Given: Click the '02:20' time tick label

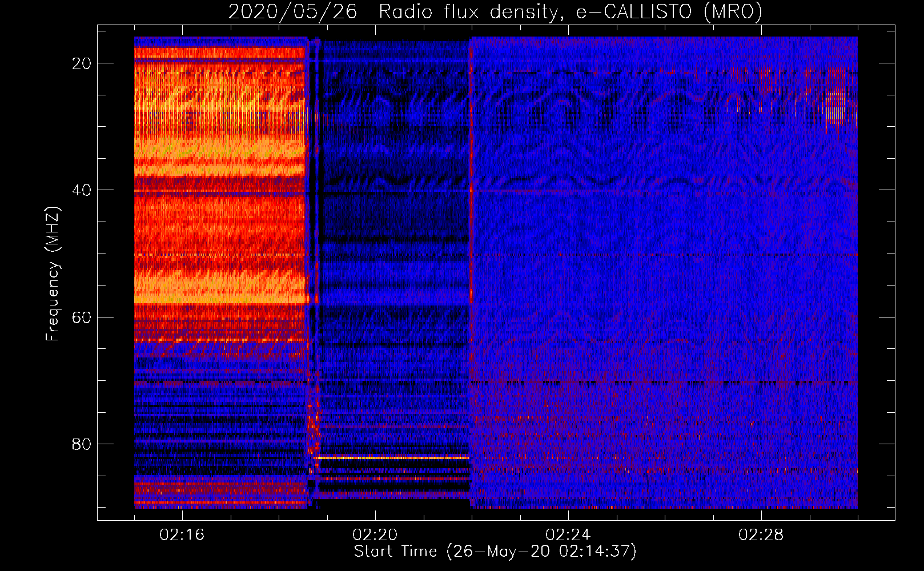Looking at the screenshot, I should (x=375, y=535).
